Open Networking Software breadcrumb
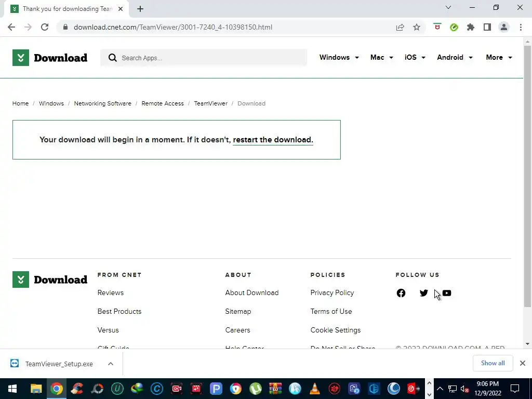The image size is (532, 399). 102,103
